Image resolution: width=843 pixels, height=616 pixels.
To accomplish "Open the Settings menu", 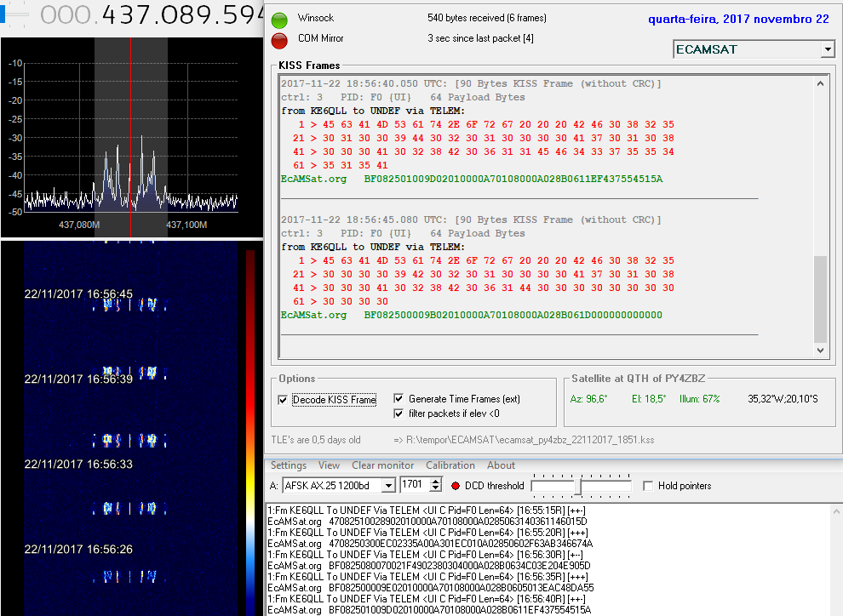I will 289,465.
